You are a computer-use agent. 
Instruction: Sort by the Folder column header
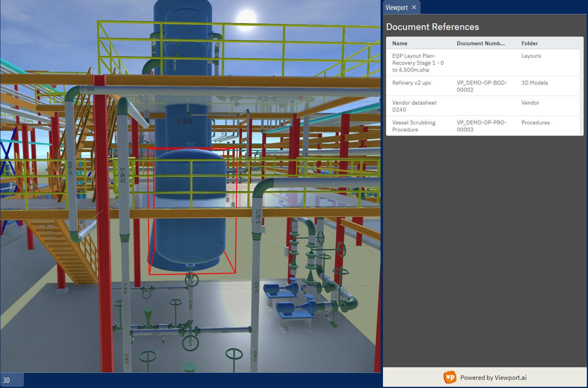pyautogui.click(x=529, y=43)
